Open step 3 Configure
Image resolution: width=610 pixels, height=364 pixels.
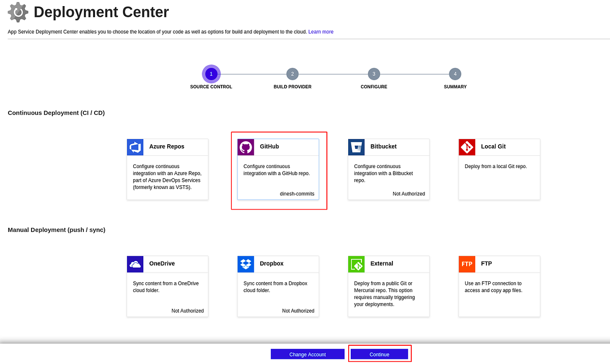[374, 74]
